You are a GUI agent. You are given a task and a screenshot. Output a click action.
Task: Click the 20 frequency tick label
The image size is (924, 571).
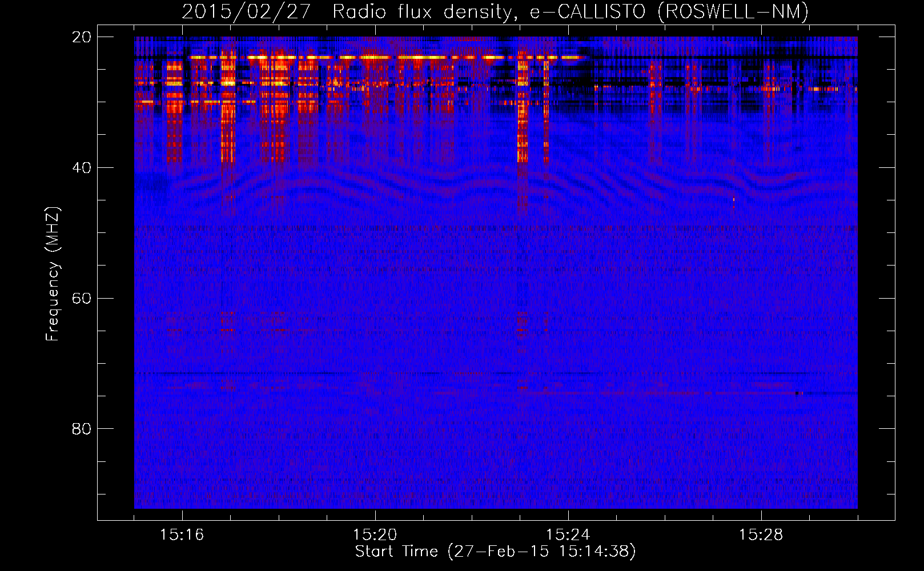point(82,37)
